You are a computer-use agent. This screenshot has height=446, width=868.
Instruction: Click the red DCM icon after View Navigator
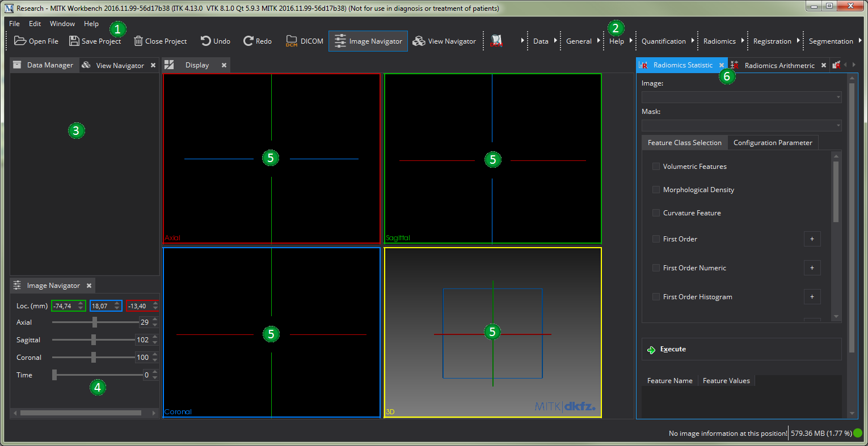pyautogui.click(x=496, y=41)
